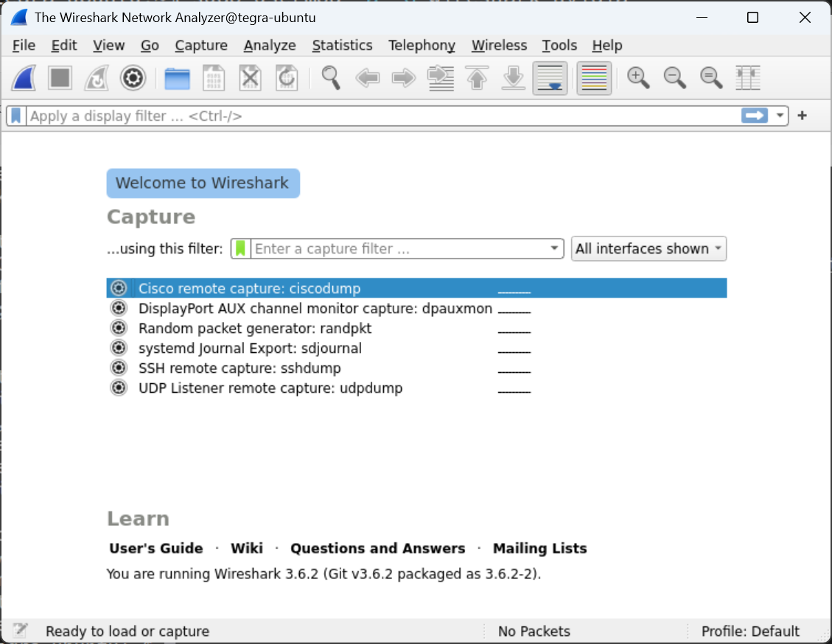This screenshot has height=644, width=832.
Task: Toggle auto-scroll during live capture
Action: (x=550, y=78)
